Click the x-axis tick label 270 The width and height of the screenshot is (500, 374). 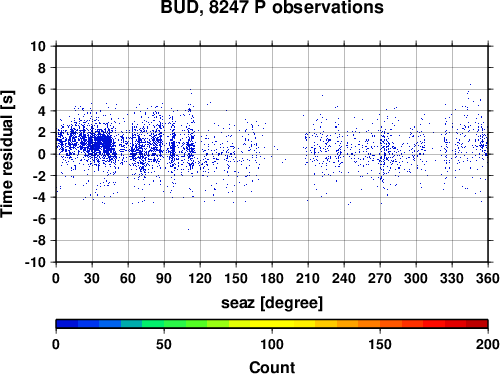click(380, 278)
